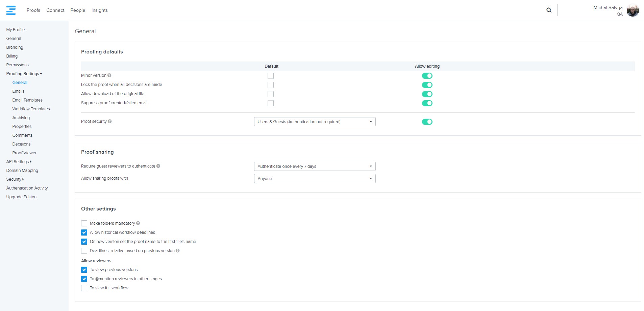Disable Allow editing for Lock the proof

tap(427, 85)
